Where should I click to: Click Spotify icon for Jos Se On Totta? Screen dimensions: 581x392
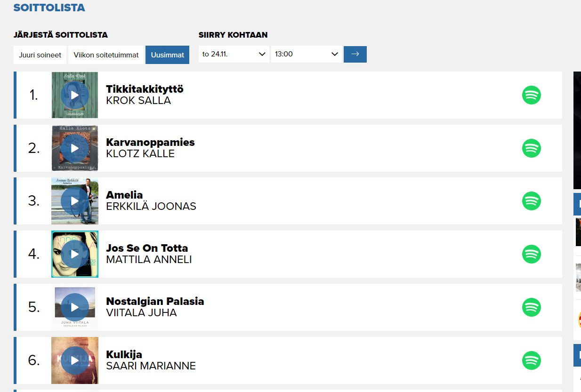[x=531, y=254]
